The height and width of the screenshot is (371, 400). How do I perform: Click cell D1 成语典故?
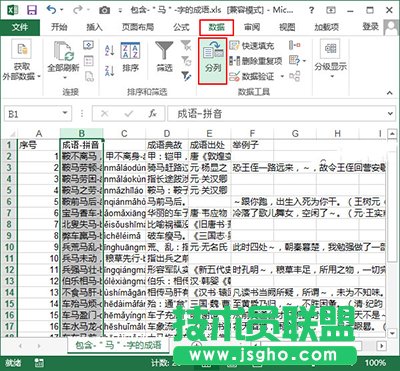pos(167,145)
